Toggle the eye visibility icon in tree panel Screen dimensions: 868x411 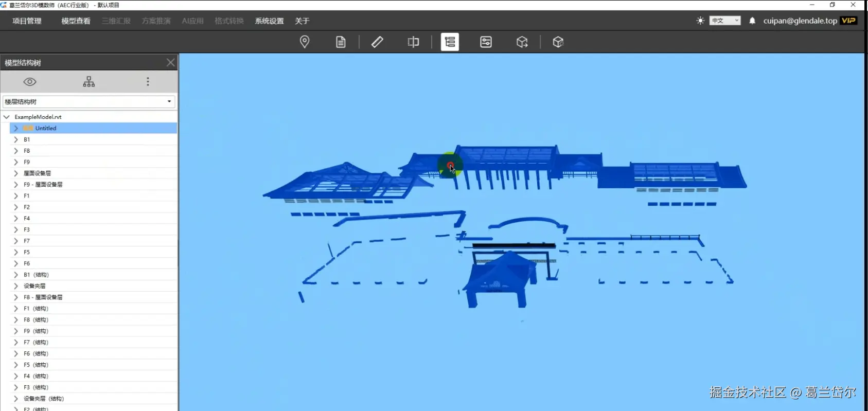30,82
